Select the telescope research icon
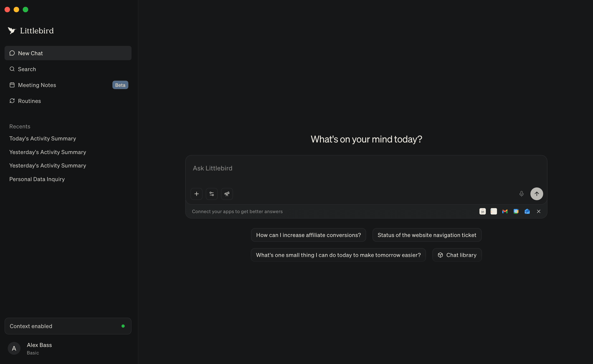This screenshot has height=364, width=593. pos(227,194)
